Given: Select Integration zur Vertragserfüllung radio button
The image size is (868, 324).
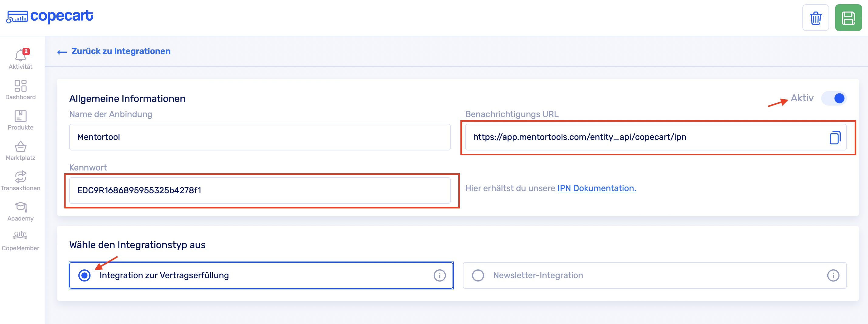Looking at the screenshot, I should pyautogui.click(x=84, y=275).
